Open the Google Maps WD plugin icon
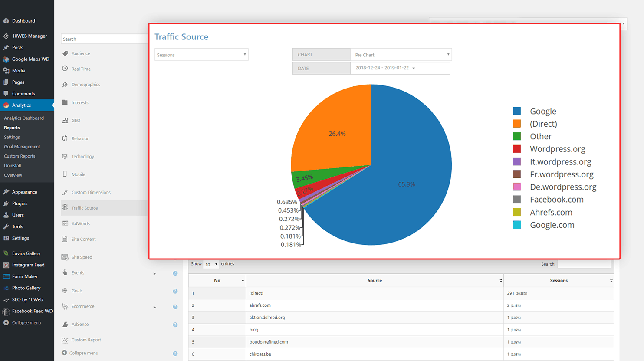 [7, 59]
